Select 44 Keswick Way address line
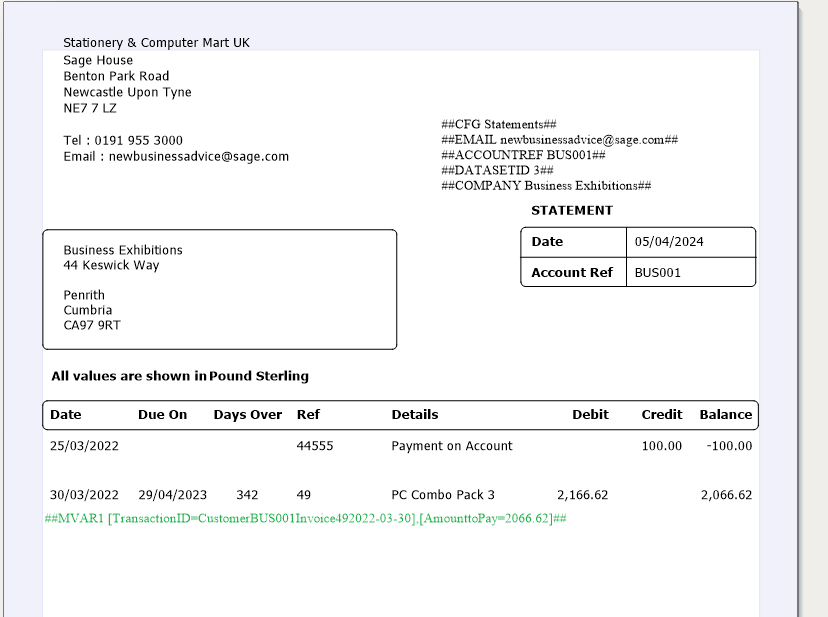The image size is (828, 617). coord(111,265)
